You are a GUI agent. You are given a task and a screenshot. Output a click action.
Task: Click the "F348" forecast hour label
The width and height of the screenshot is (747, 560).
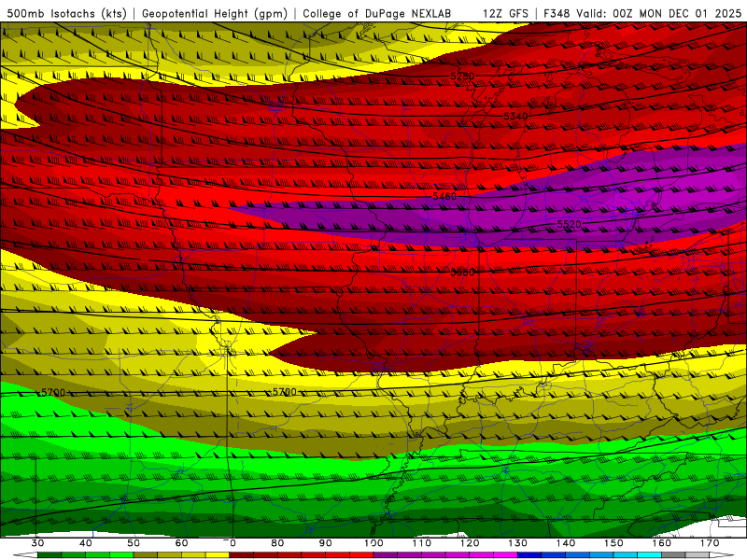click(x=557, y=14)
